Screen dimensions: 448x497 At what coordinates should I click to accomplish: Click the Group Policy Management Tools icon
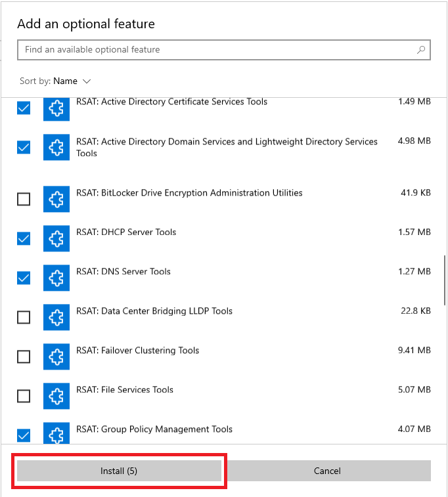pos(56,433)
